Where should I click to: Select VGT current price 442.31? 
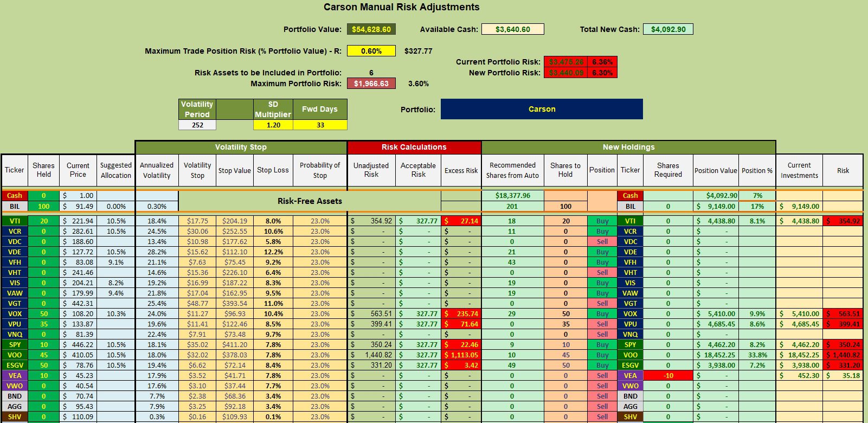point(78,304)
